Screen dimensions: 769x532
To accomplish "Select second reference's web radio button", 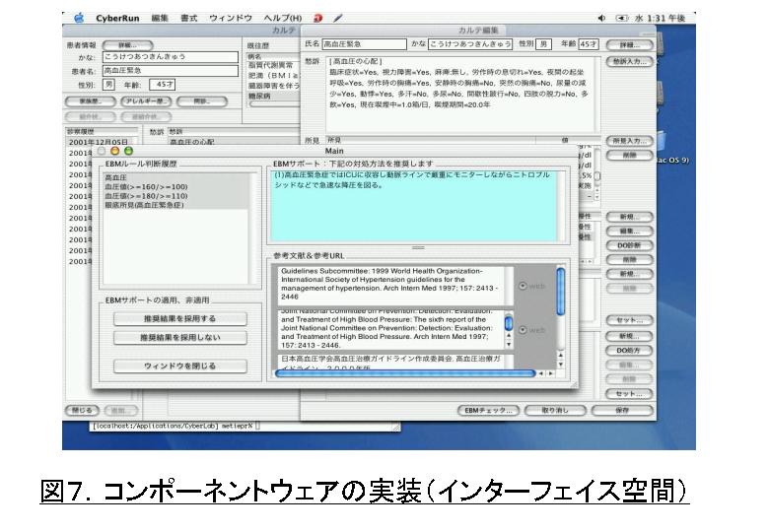I will (x=523, y=330).
